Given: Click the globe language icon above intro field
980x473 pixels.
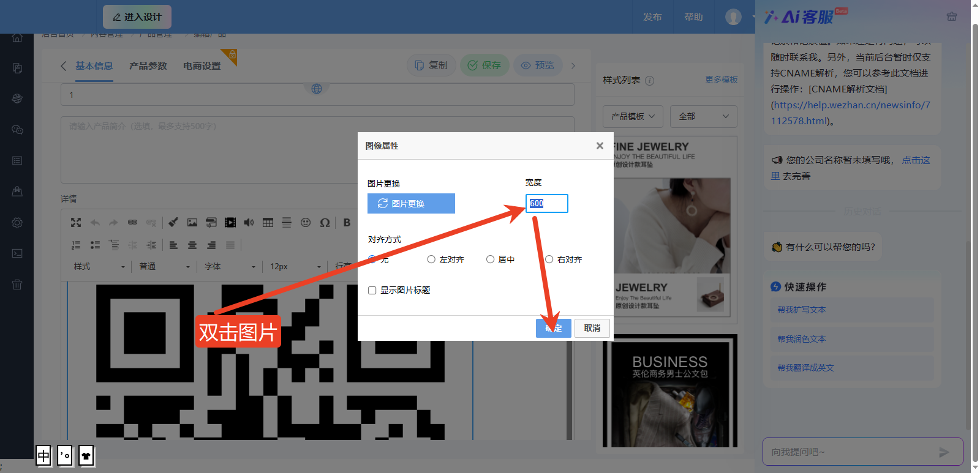Looking at the screenshot, I should click(317, 89).
